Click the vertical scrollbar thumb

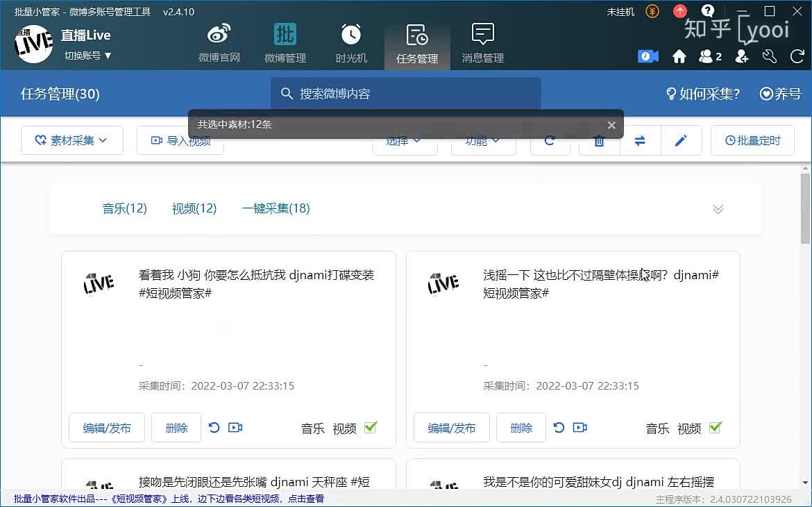pyautogui.click(x=805, y=208)
